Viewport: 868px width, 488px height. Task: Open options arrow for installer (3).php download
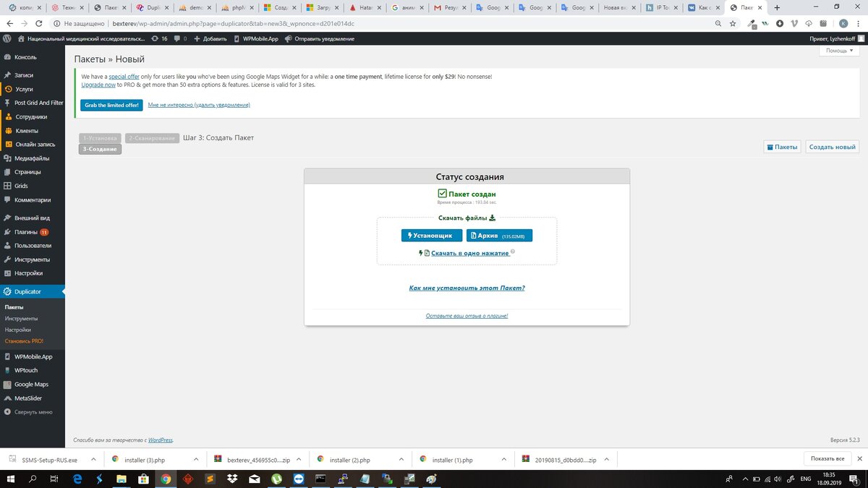(196, 459)
